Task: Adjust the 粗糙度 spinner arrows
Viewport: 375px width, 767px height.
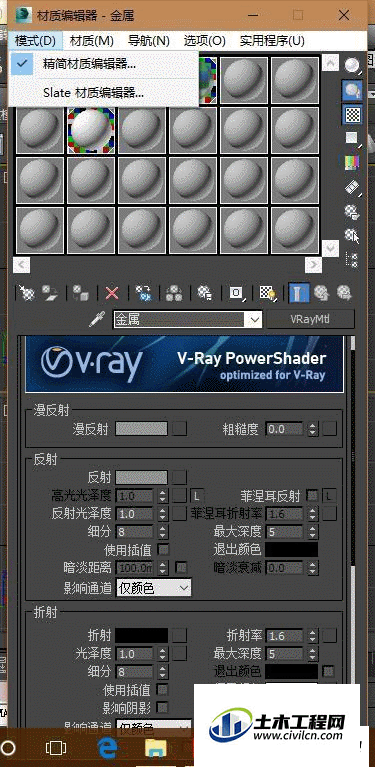Action: (x=312, y=429)
